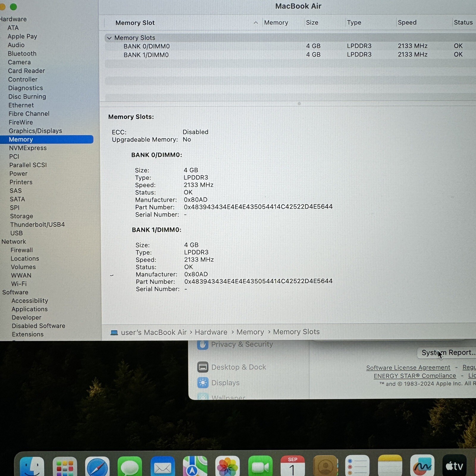Sort by the Status column header
Viewport: 476px width, 476px height.
point(463,22)
